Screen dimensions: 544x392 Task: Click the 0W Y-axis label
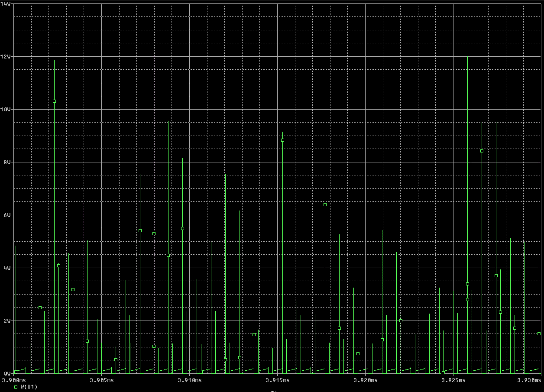pos(7,373)
